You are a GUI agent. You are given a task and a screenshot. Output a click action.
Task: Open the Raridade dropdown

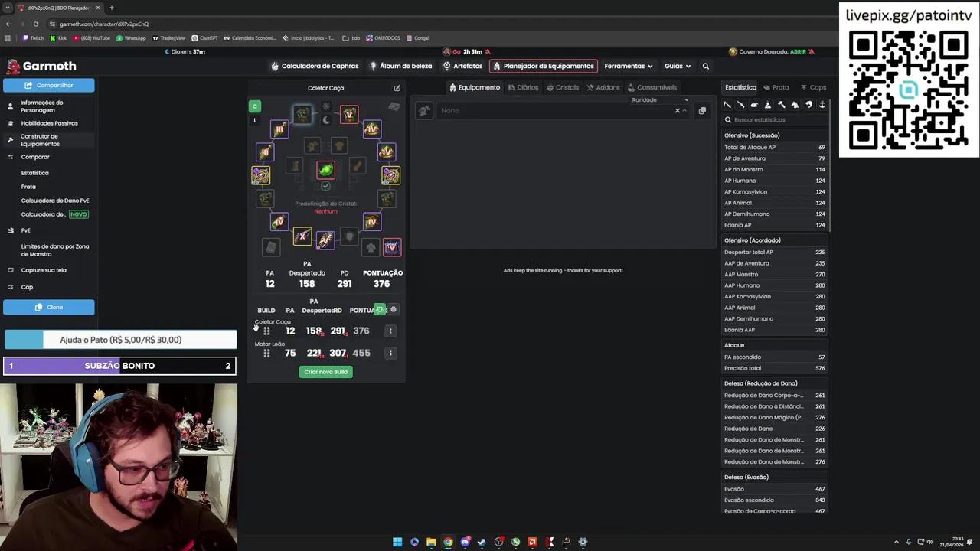tap(660, 99)
